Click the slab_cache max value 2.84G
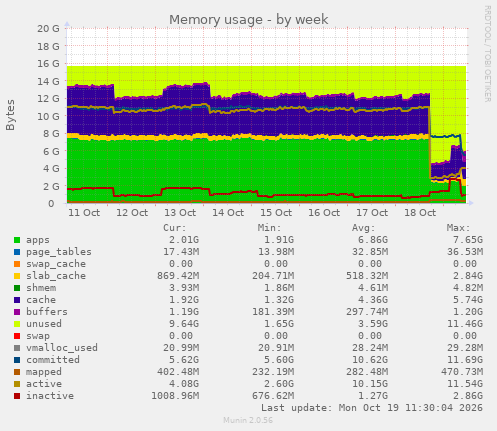Screen dimensions: 497x431 point(468,276)
